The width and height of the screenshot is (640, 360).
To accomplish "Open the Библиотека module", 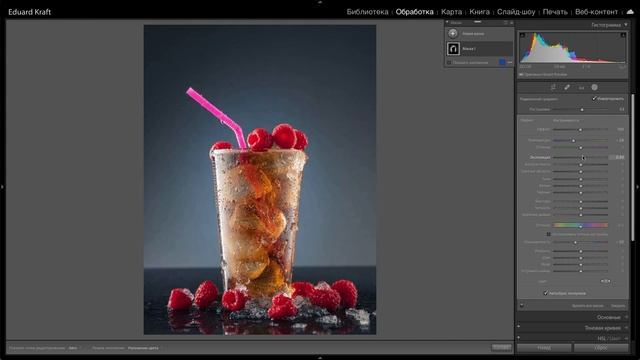I will [x=367, y=12].
